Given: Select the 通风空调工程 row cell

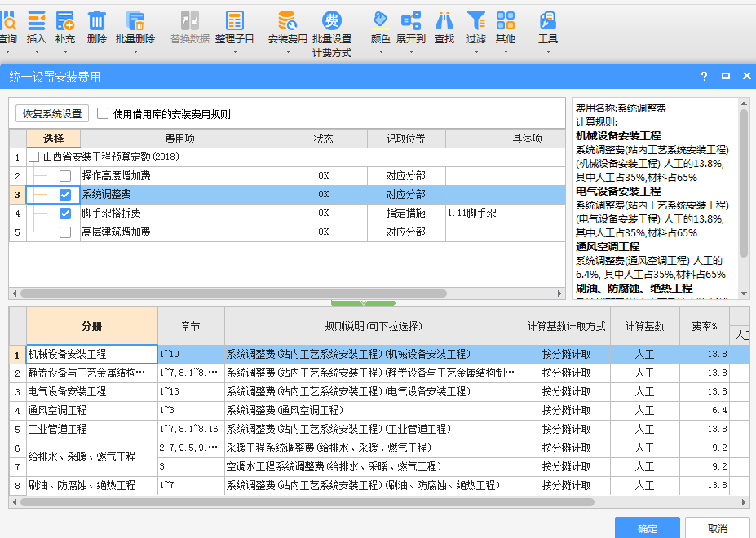Looking at the screenshot, I should pyautogui.click(x=91, y=411).
